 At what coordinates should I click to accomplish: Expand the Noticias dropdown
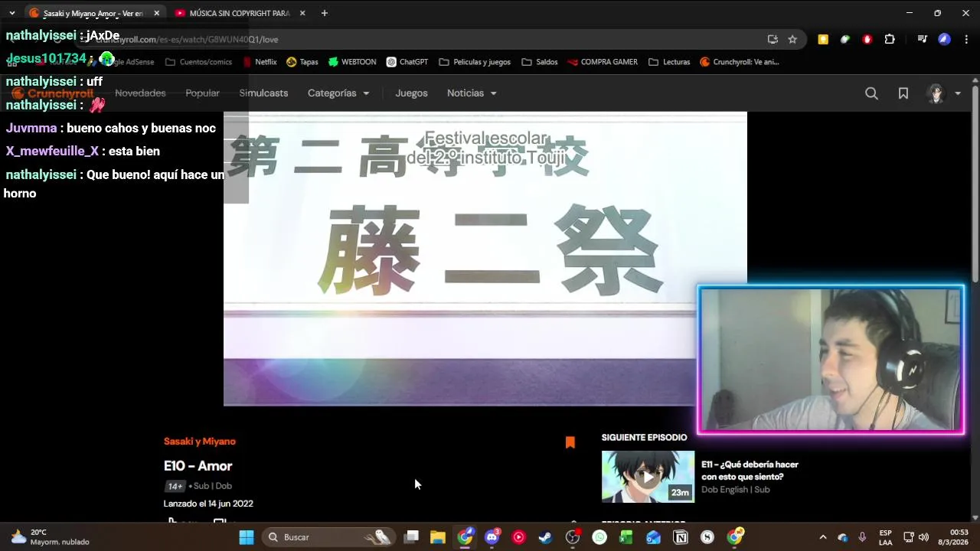pos(472,93)
